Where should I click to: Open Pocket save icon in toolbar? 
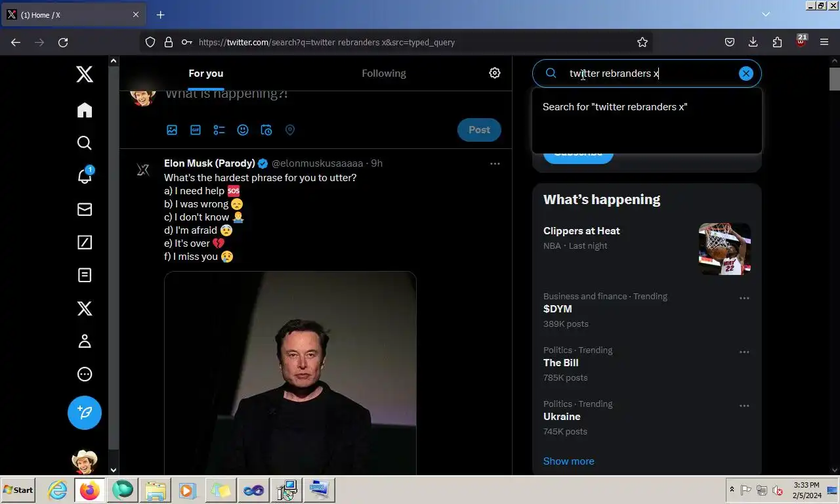pos(730,42)
